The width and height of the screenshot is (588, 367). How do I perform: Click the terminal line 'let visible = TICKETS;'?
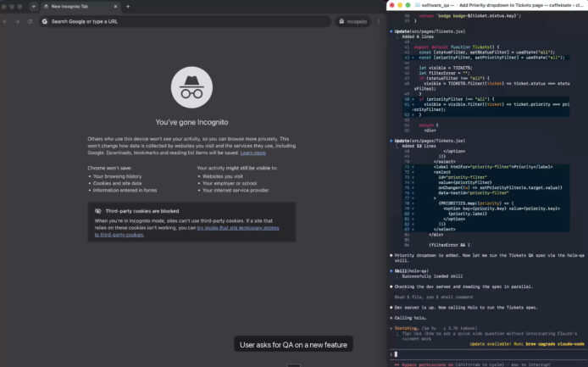(x=446, y=68)
